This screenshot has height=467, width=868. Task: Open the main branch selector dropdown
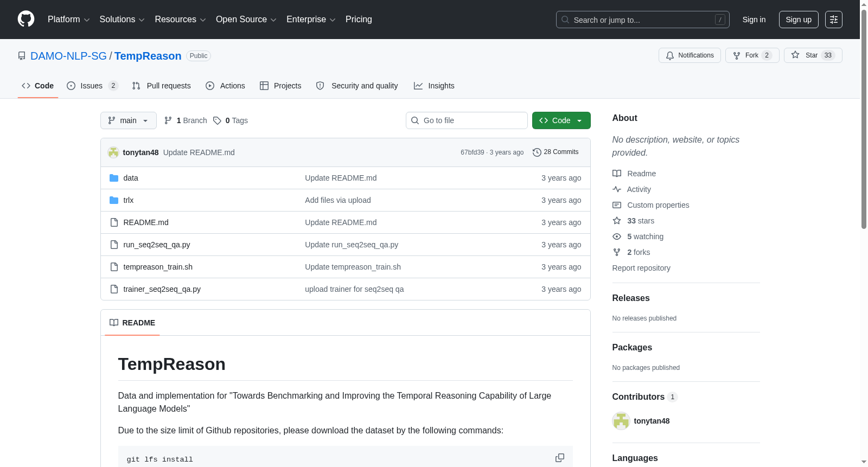129,120
